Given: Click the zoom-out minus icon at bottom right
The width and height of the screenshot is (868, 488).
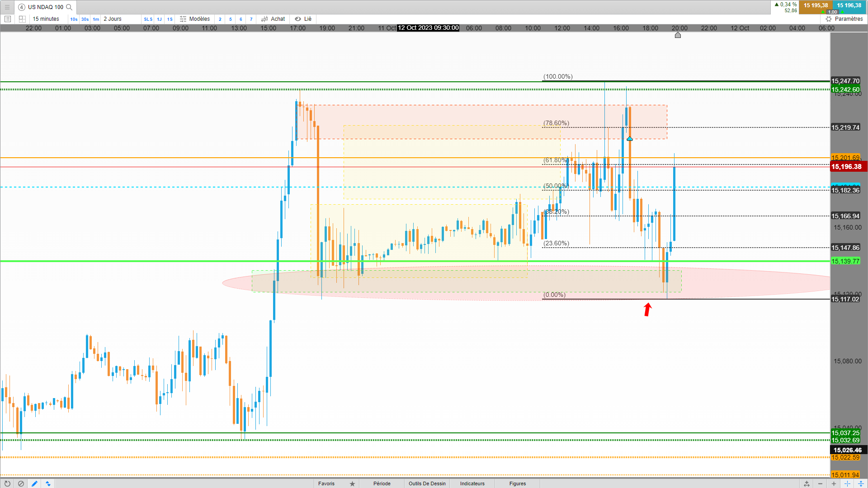Looking at the screenshot, I should pyautogui.click(x=820, y=483).
